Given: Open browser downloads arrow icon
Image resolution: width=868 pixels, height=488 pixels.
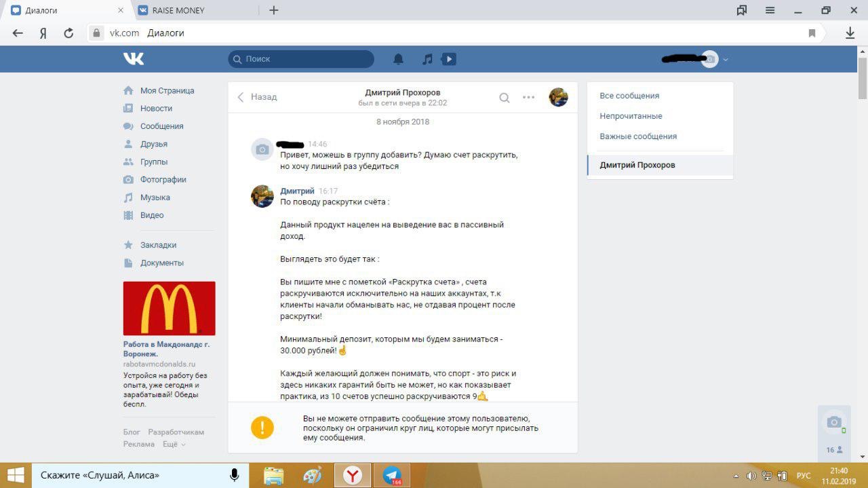Looking at the screenshot, I should coord(850,33).
